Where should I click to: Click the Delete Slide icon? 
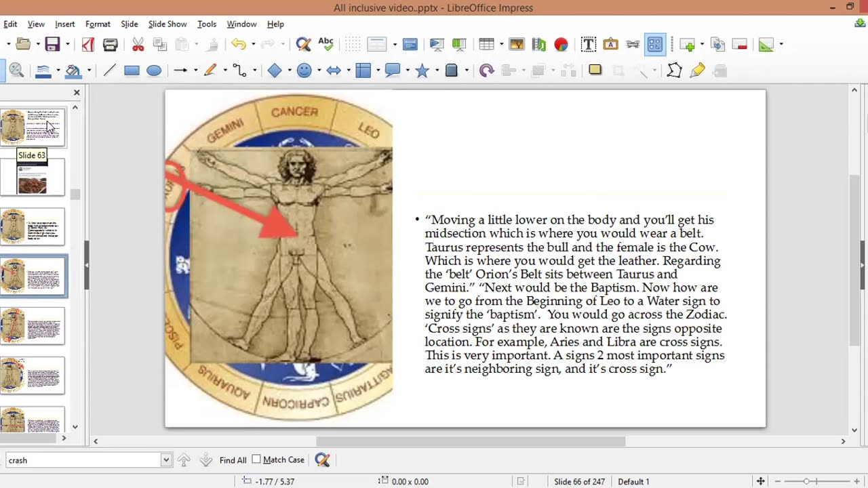740,45
